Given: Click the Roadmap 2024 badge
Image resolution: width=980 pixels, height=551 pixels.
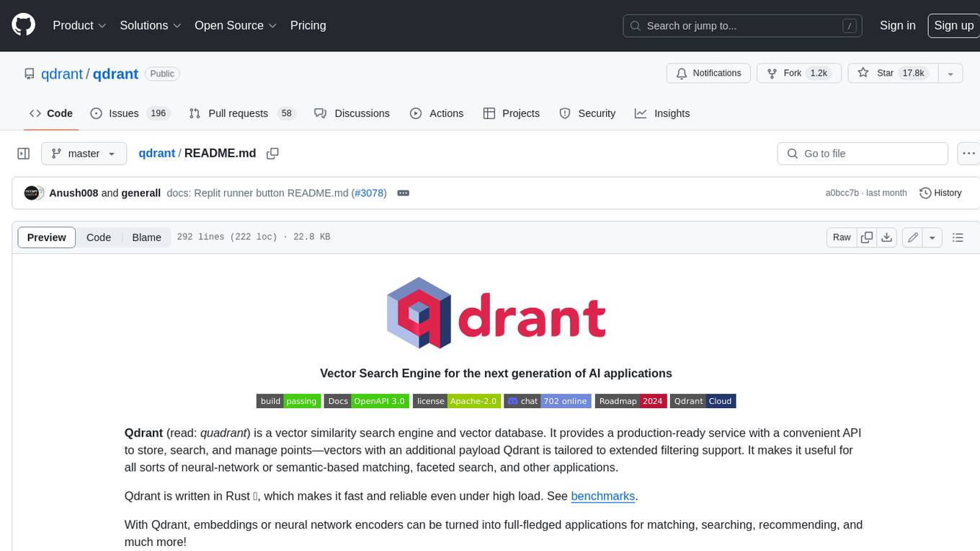Looking at the screenshot, I should coord(631,401).
